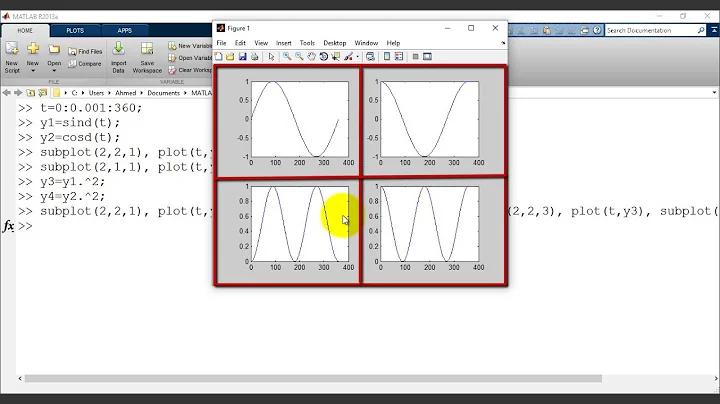720x404 pixels.
Task: Open the Window menu in Figure 1
Action: pyautogui.click(x=366, y=43)
